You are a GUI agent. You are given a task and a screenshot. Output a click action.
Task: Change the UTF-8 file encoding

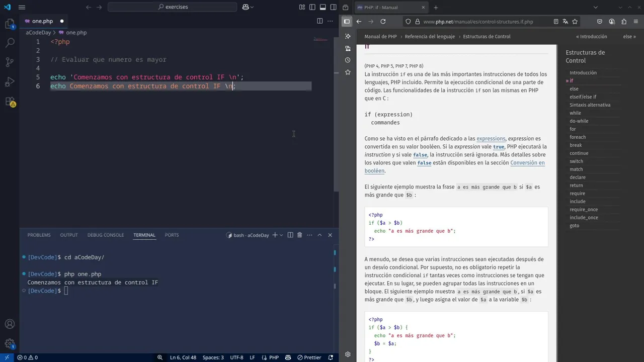click(x=236, y=357)
